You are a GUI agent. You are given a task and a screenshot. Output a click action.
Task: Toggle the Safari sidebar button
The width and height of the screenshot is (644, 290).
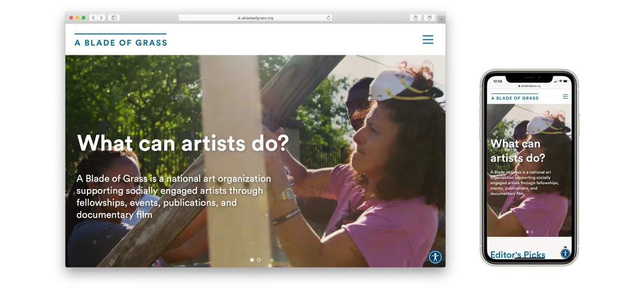(x=114, y=18)
